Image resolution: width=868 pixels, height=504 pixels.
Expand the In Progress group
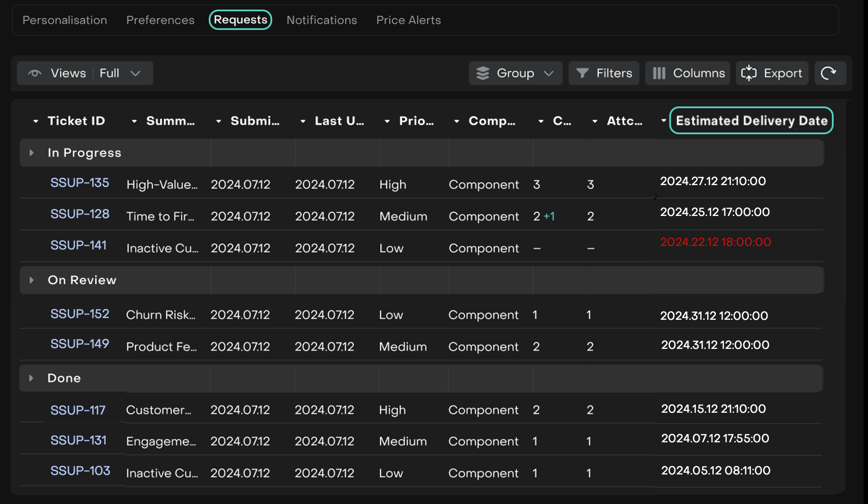tap(31, 153)
